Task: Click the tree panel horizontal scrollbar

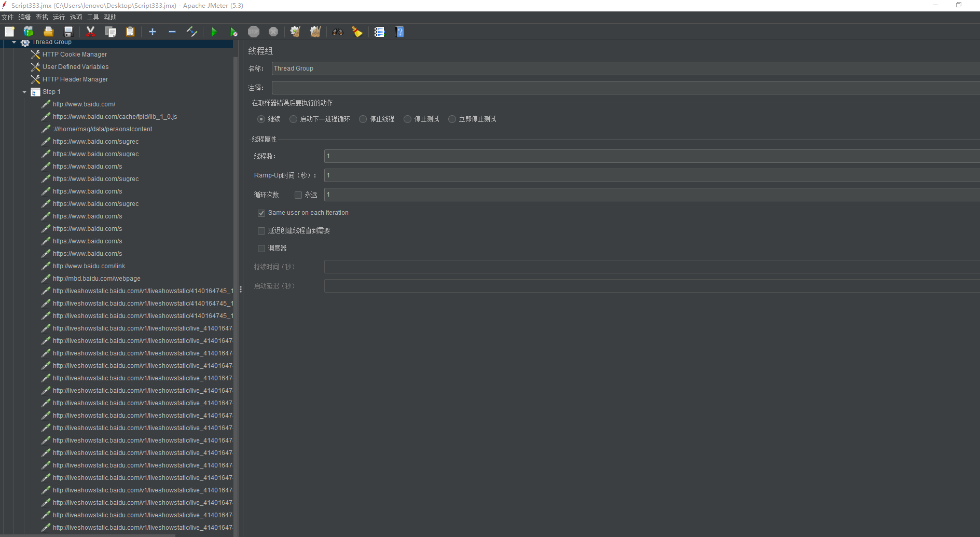Action: coord(88,535)
